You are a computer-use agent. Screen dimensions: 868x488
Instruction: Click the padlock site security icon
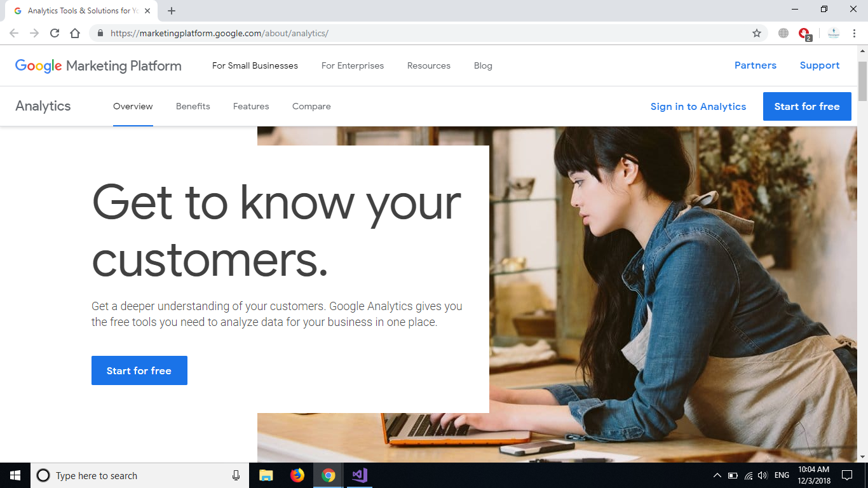tap(100, 33)
